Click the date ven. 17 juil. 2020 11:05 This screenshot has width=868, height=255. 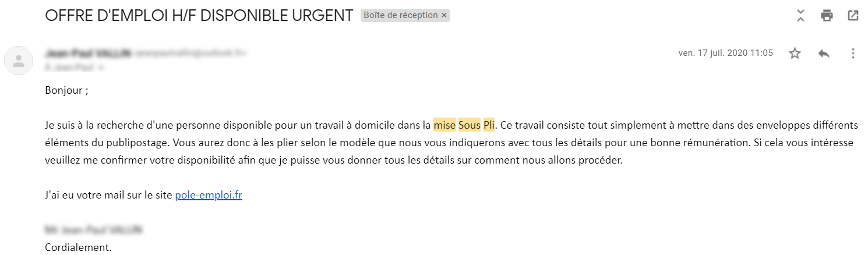pyautogui.click(x=726, y=53)
